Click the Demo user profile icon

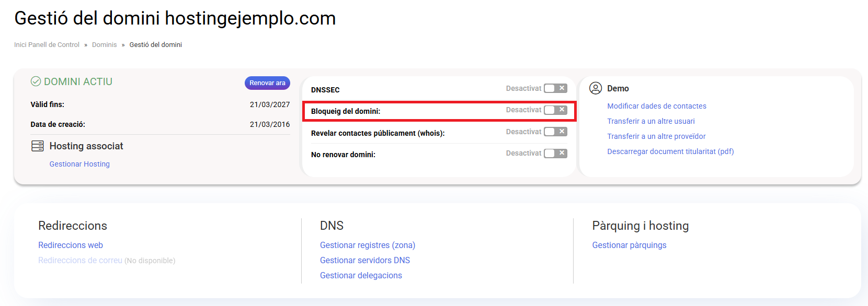pyautogui.click(x=595, y=88)
